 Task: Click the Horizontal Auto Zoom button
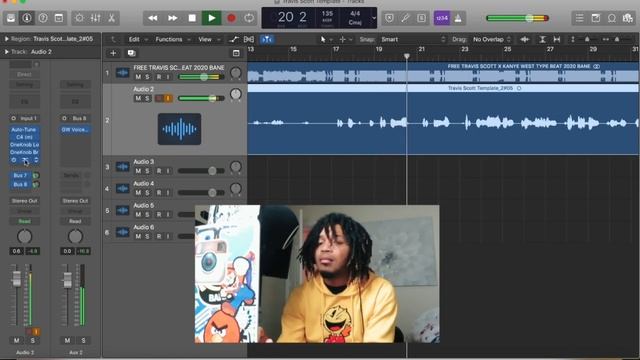pos(557,40)
